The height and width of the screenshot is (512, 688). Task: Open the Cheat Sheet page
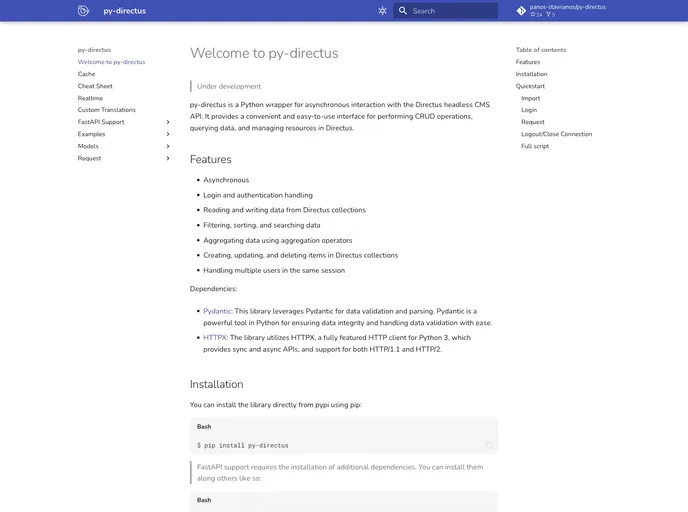coord(95,86)
